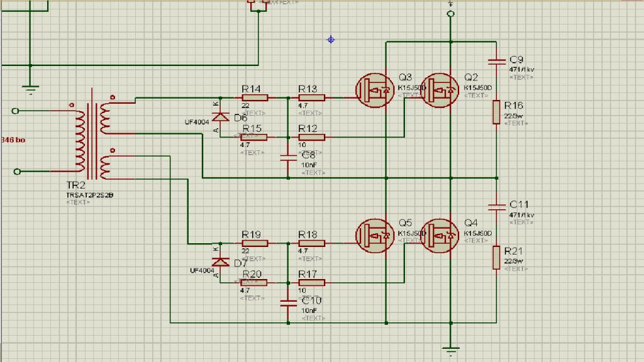This screenshot has height=362, width=644.
Task: Select resistor R19 body
Action: coord(255,243)
